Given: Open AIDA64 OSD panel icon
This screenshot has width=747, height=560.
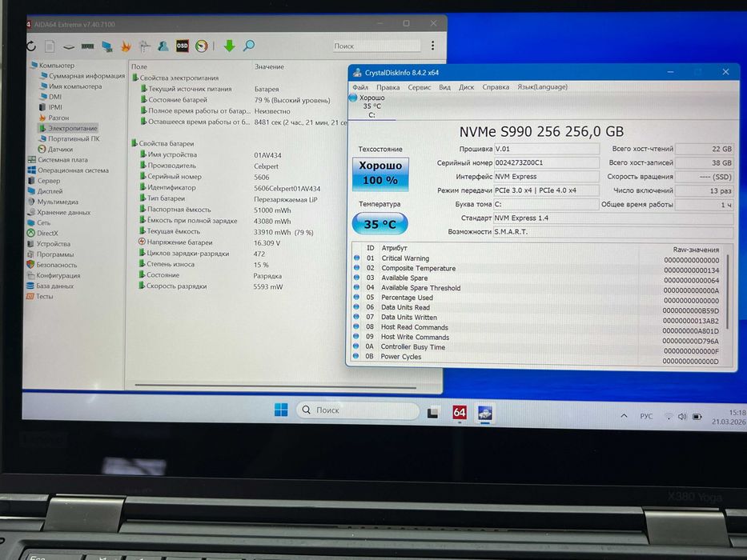Looking at the screenshot, I should 182,46.
